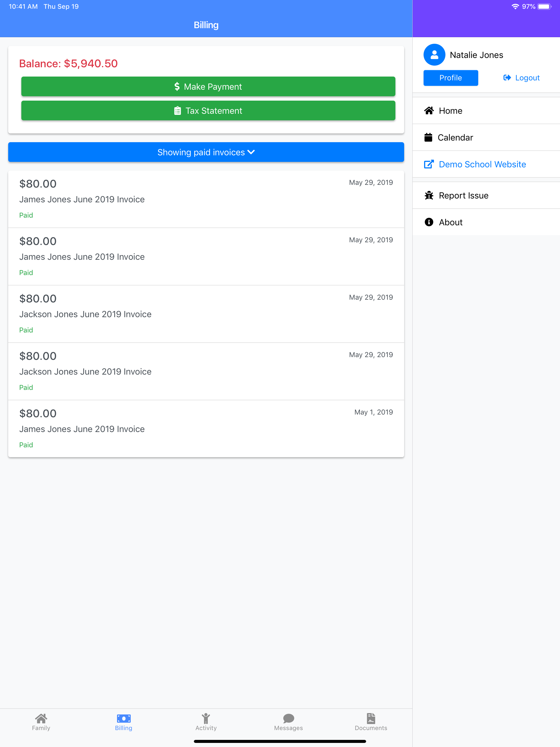Tap the Calendar icon in side menu
This screenshot has width=560, height=747.
point(428,138)
